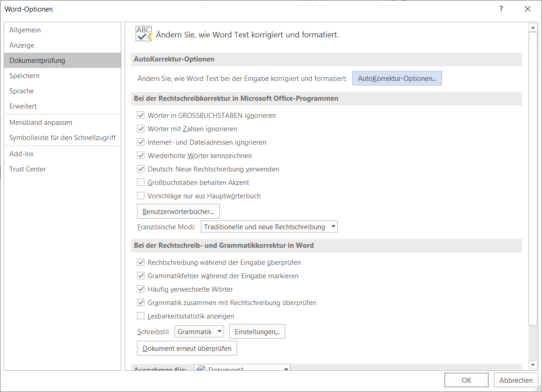Image resolution: width=542 pixels, height=392 pixels.
Task: Close the Word-Optionen dialog
Action: pos(528,9)
